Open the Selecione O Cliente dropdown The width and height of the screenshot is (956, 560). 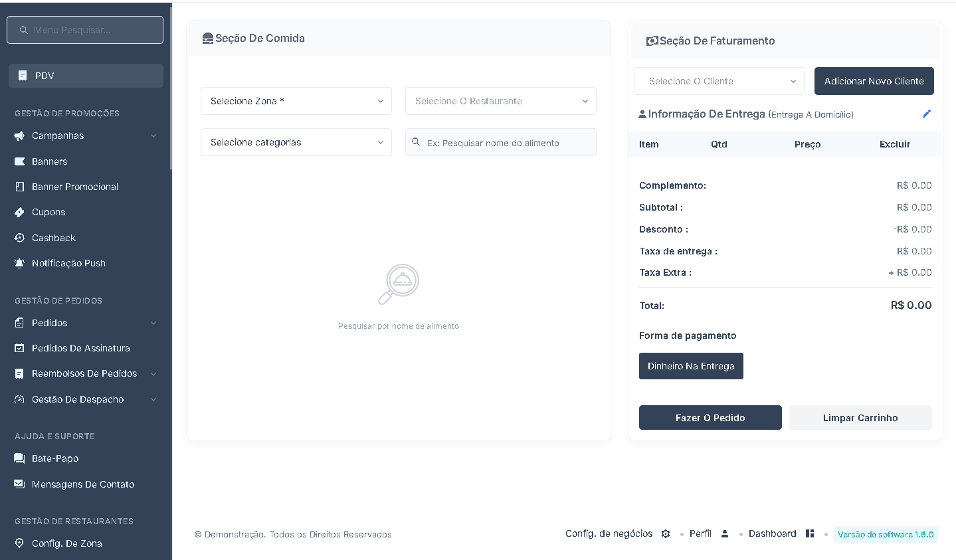719,81
